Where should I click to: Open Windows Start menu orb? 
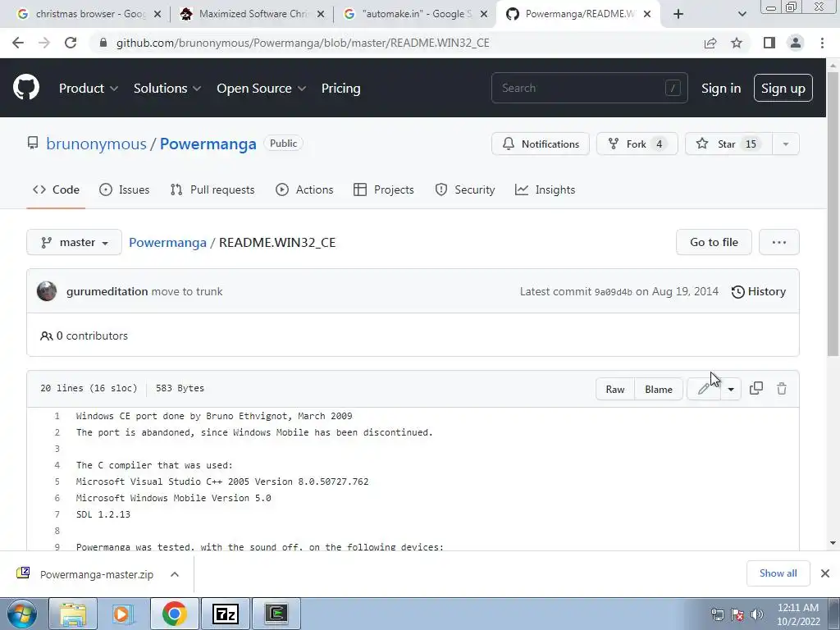point(22,614)
